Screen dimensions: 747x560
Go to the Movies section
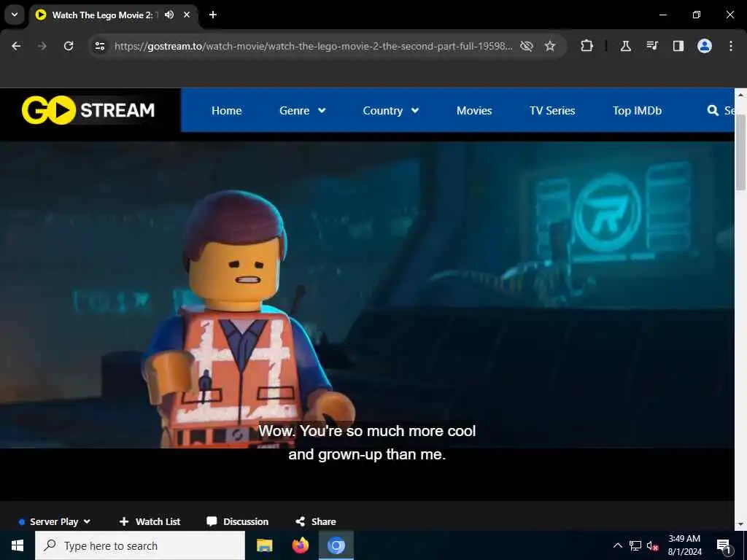pos(474,111)
